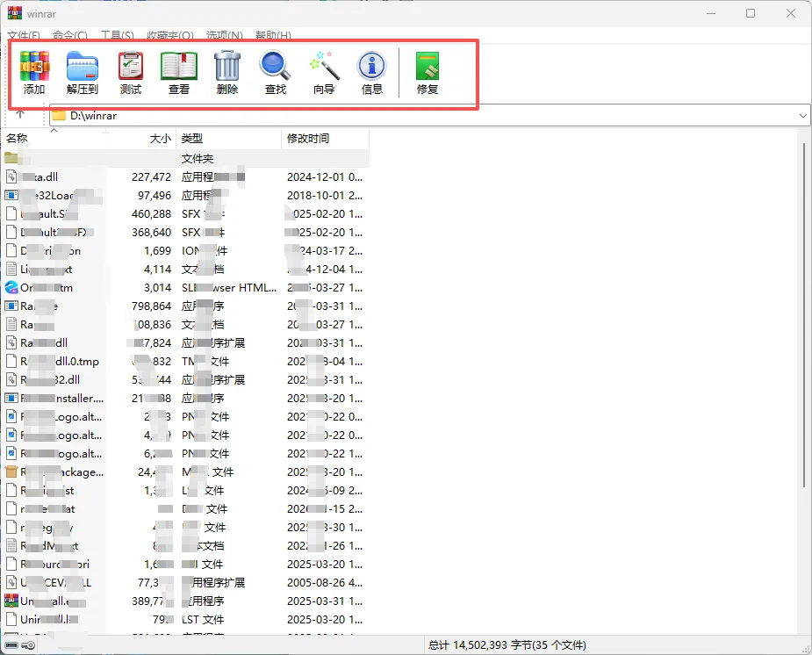
Task: Select the file sized 368,640
Action: tap(185, 232)
